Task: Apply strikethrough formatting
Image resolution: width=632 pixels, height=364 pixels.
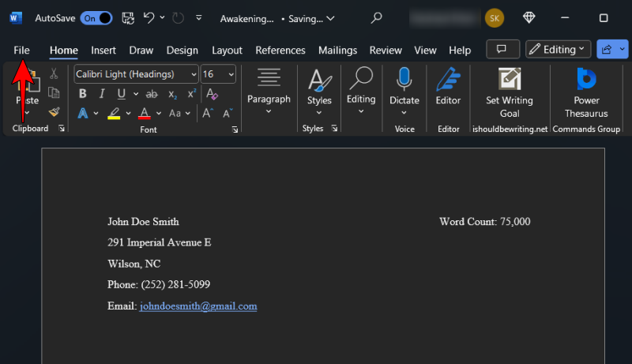Action: [x=152, y=93]
